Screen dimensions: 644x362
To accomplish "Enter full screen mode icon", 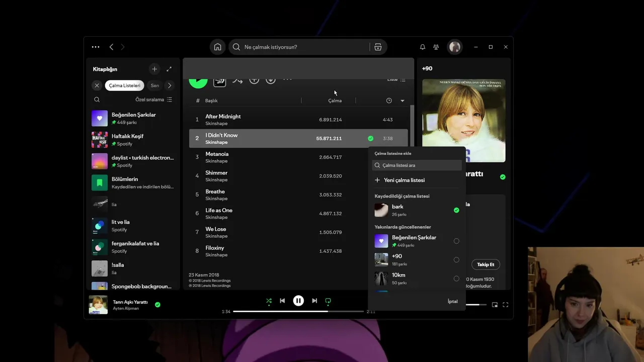I will click(506, 305).
